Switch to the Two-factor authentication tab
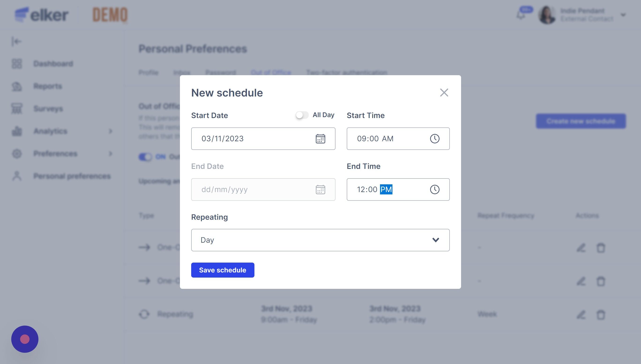Viewport: 641px width, 364px height. point(347,73)
